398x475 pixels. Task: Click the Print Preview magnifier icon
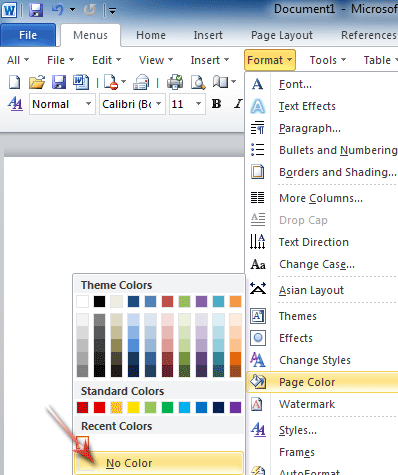click(198, 82)
